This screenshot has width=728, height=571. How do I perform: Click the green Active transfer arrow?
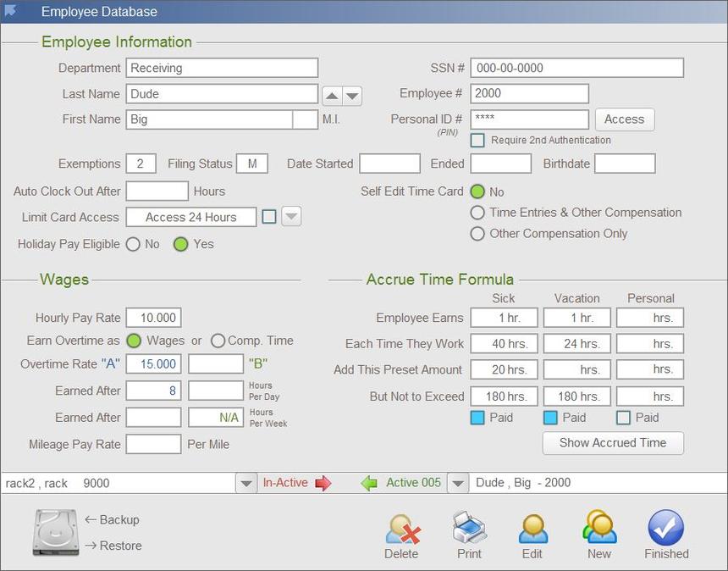369,482
